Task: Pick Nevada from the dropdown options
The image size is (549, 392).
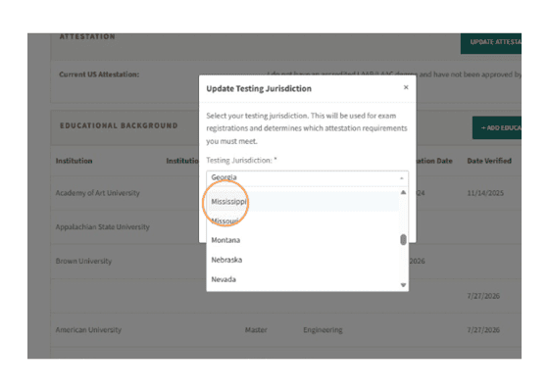Action: coord(303,279)
